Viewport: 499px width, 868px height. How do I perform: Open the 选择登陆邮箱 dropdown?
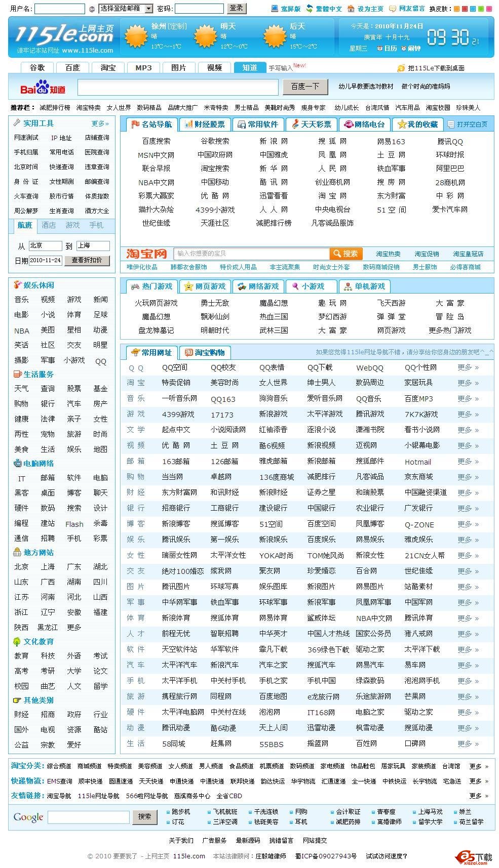(x=126, y=9)
